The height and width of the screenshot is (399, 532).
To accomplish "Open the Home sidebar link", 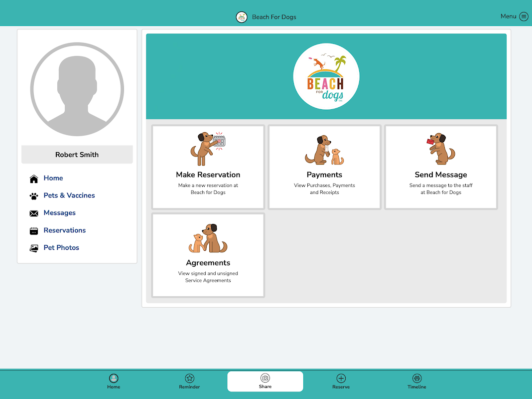I will pyautogui.click(x=53, y=178).
